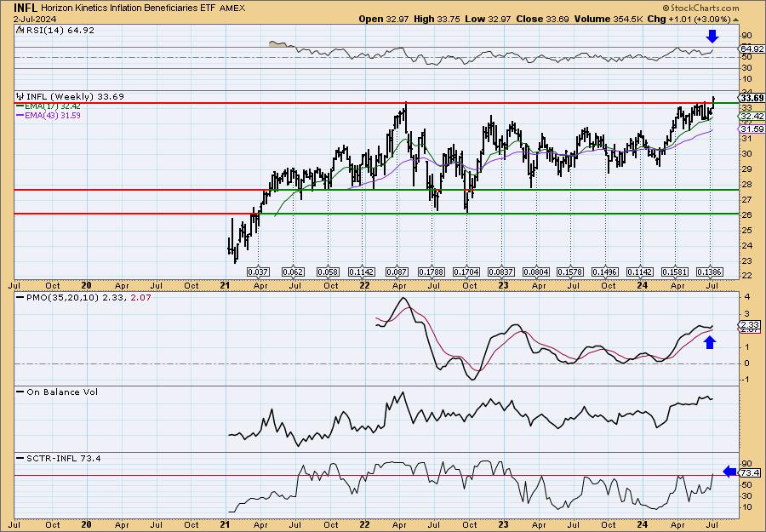Click the RSI 64.92 value tag on axis
This screenshot has width=766, height=532.
pos(752,49)
